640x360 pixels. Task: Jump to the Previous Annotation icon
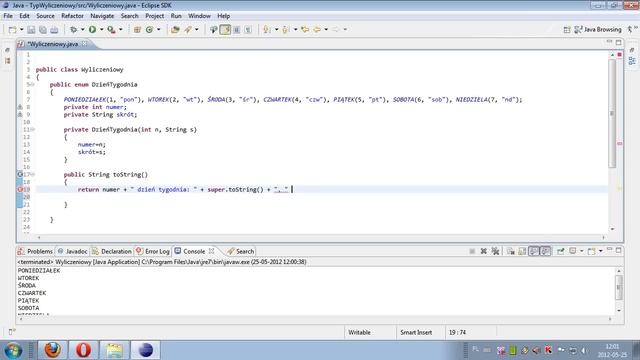(286, 30)
